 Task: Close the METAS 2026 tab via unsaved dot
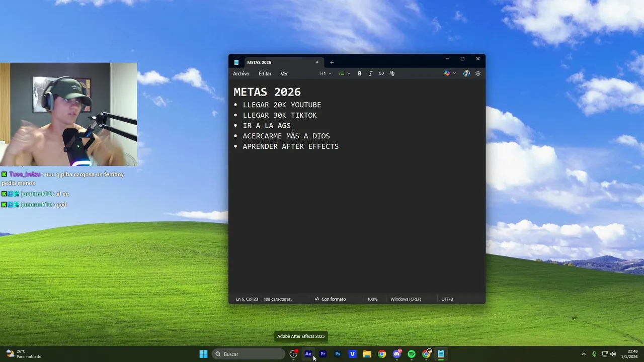tap(317, 62)
